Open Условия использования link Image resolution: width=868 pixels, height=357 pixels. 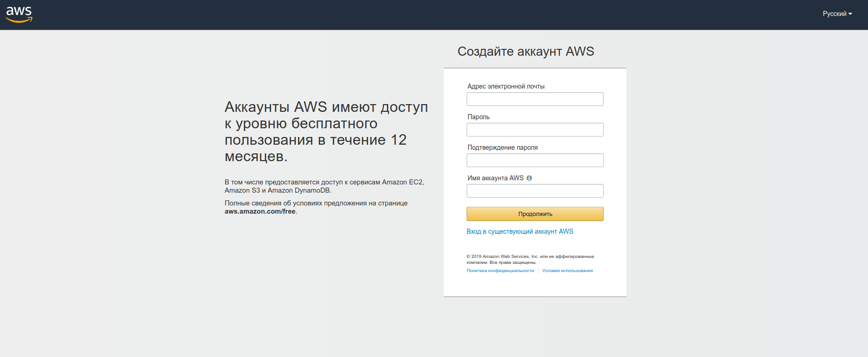pos(567,271)
